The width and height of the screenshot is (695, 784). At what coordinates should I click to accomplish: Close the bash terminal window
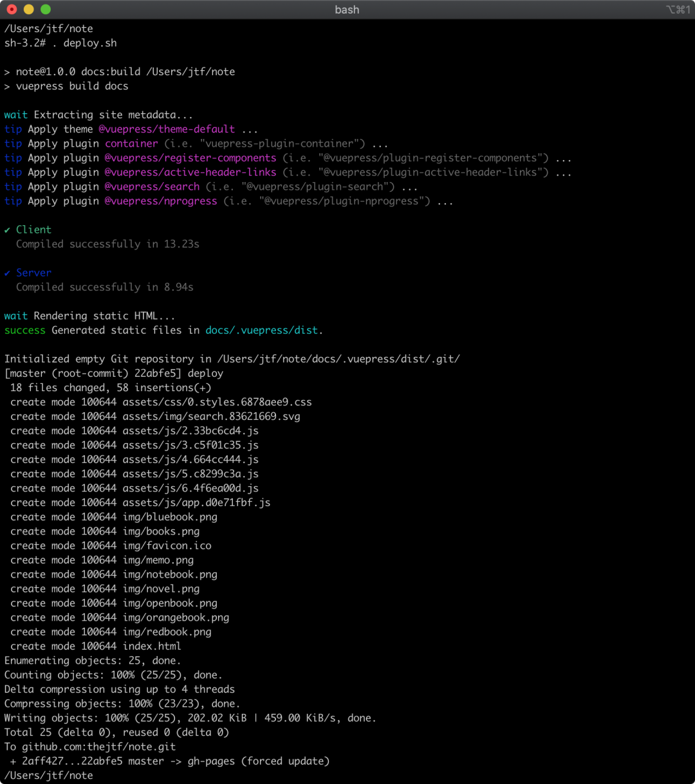coord(12,9)
